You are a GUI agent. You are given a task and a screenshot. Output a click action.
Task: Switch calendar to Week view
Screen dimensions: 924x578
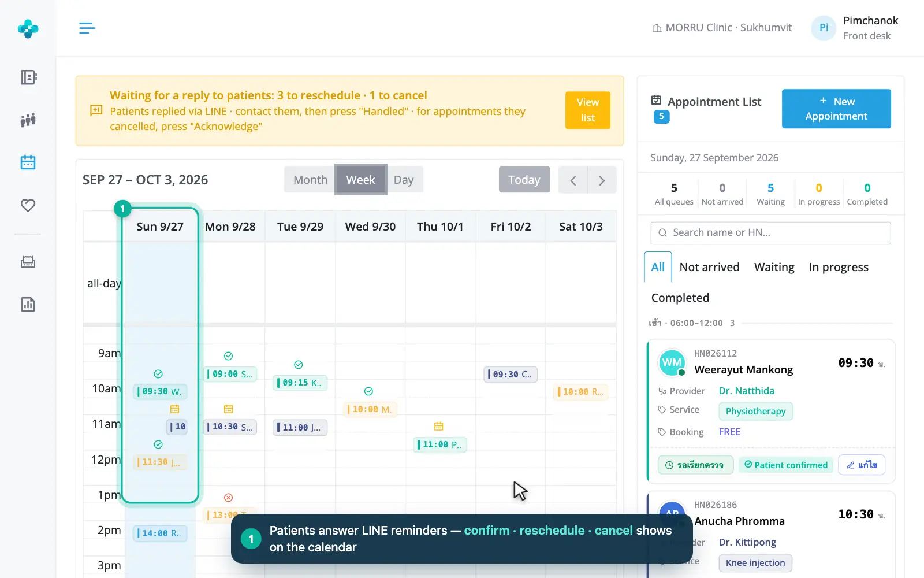pos(361,180)
